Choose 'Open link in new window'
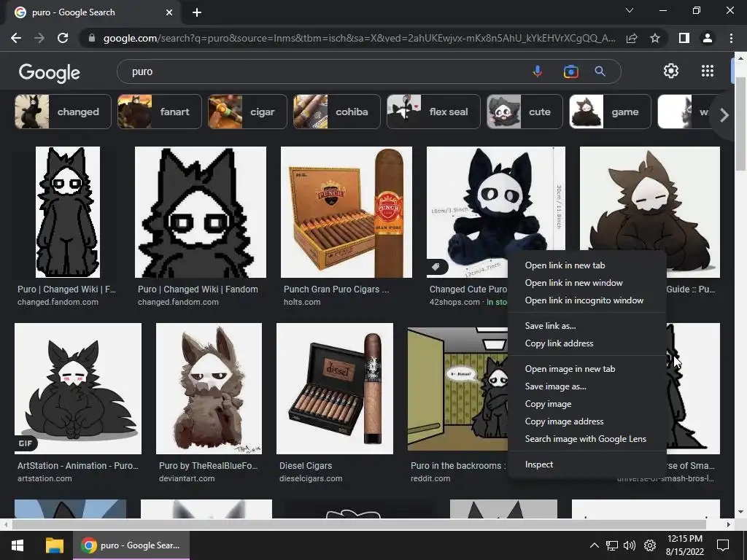747x560 pixels. tap(587, 283)
